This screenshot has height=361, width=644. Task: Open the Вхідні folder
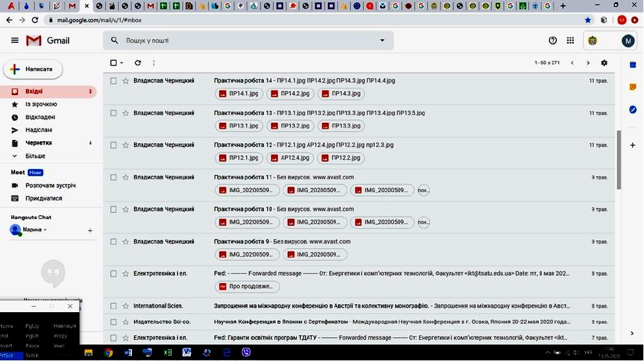coord(48,91)
